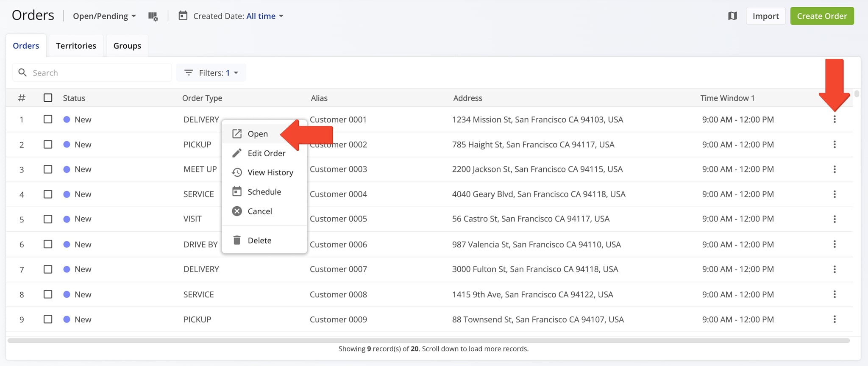The height and width of the screenshot is (366, 868).
Task: Click the filter lines icon
Action: click(x=189, y=73)
